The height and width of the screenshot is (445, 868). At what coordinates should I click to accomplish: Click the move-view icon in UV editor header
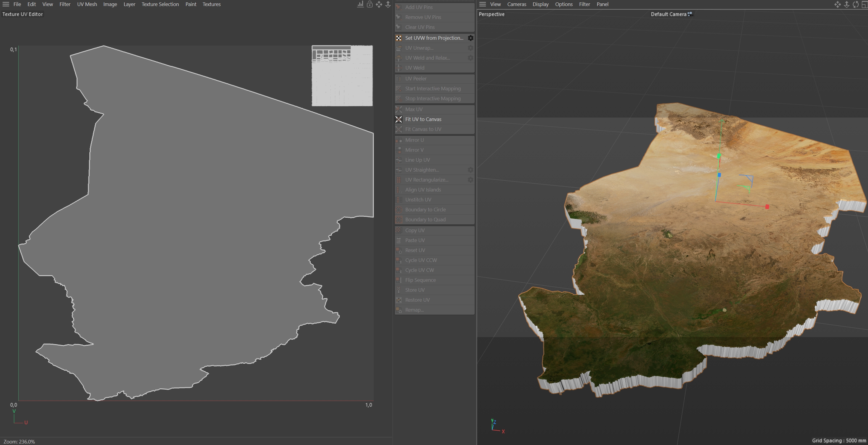point(379,5)
